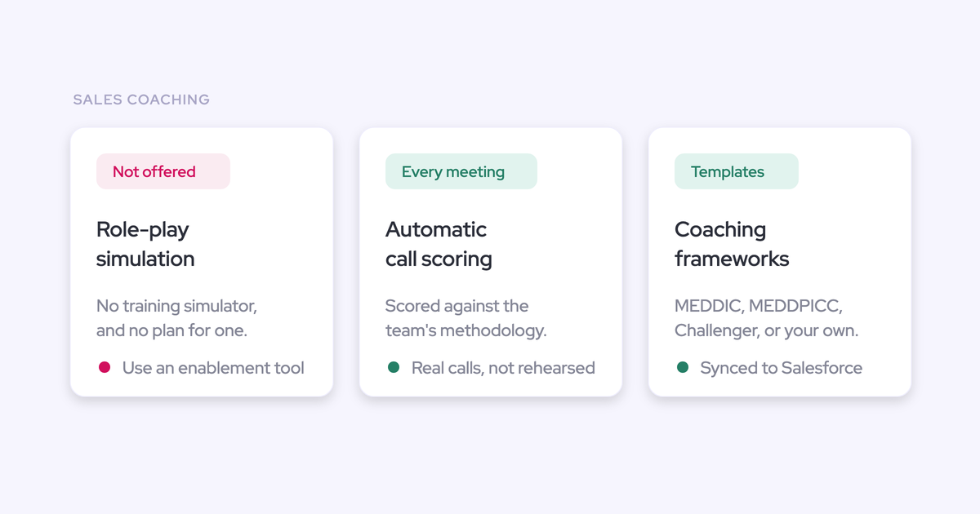The width and height of the screenshot is (980, 514).
Task: Select the Every meeting badge
Action: 461,171
